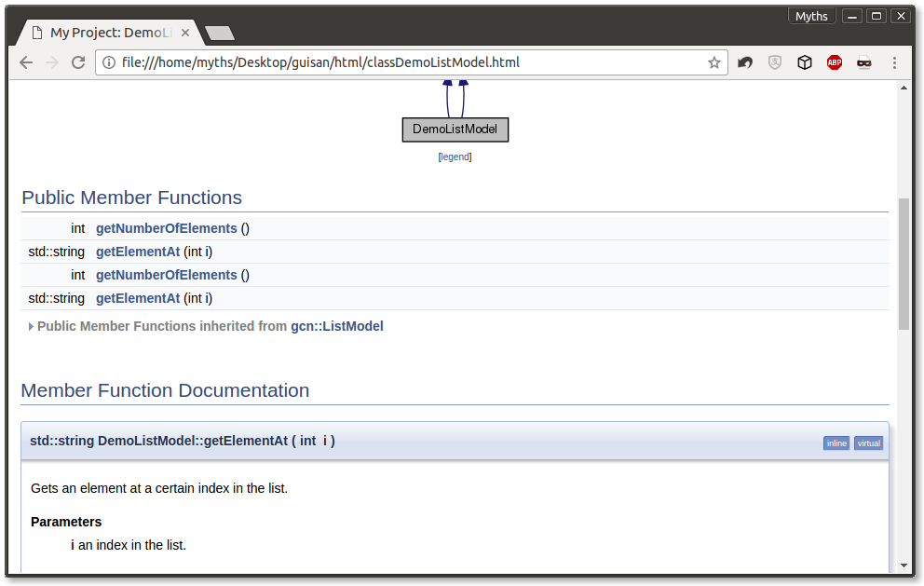Minimize the browser window

point(852,16)
